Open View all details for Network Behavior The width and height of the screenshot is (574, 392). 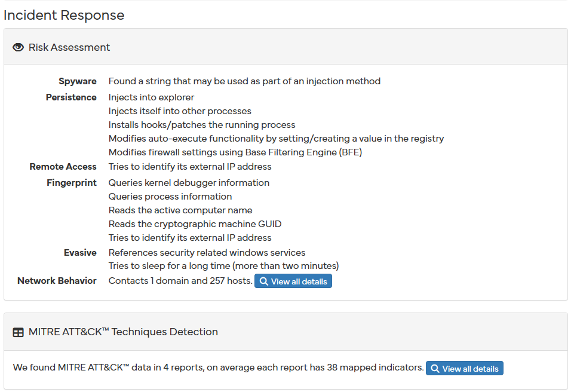[293, 281]
